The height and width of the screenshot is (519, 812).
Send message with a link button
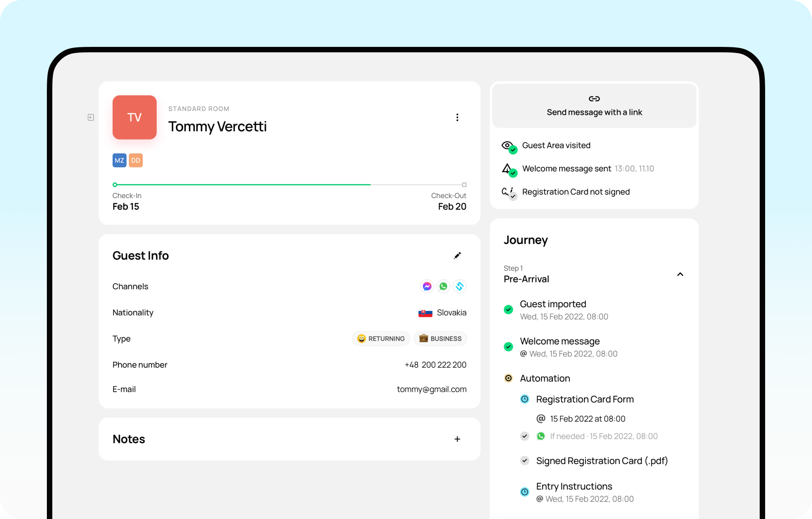pyautogui.click(x=594, y=106)
